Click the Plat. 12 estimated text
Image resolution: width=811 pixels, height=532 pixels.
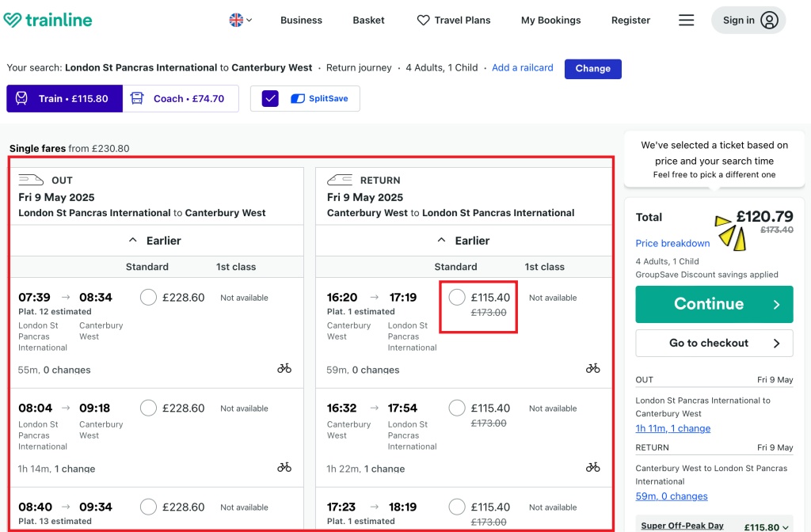pos(55,311)
